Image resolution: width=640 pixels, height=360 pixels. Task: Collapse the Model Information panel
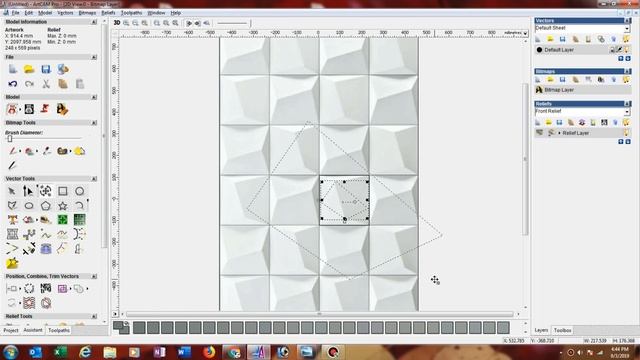(x=94, y=22)
